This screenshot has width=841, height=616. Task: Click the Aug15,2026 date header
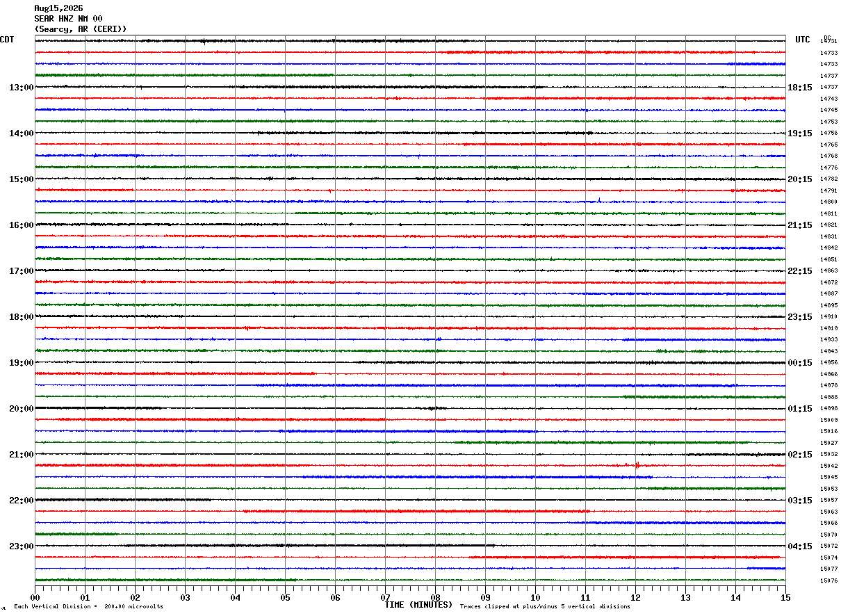(x=58, y=8)
